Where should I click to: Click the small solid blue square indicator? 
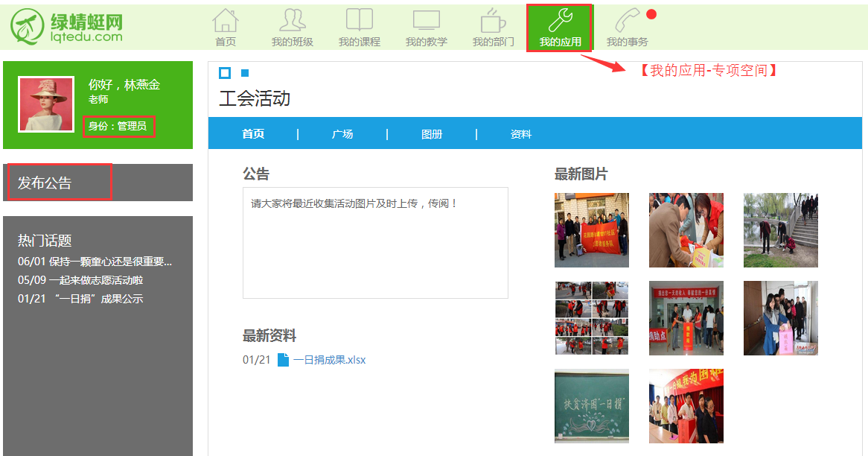245,73
